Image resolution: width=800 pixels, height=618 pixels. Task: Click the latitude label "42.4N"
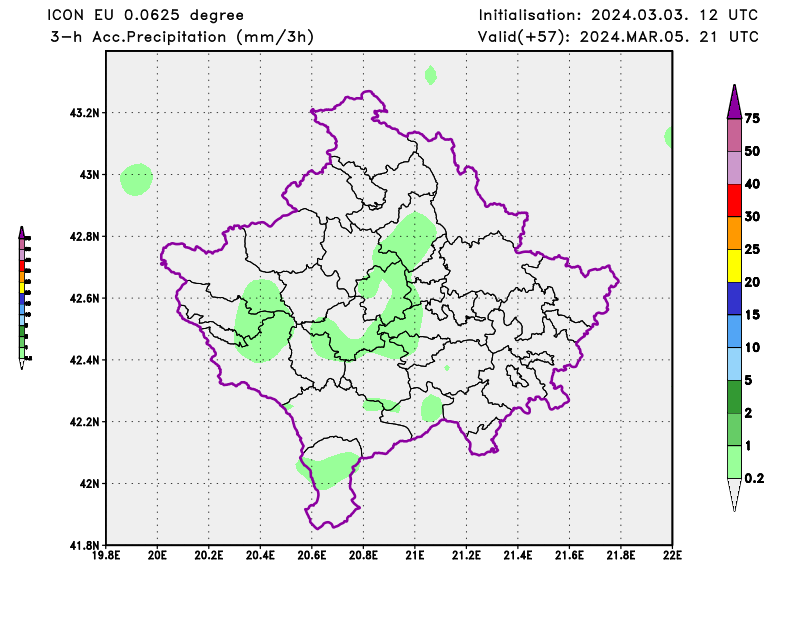click(84, 360)
